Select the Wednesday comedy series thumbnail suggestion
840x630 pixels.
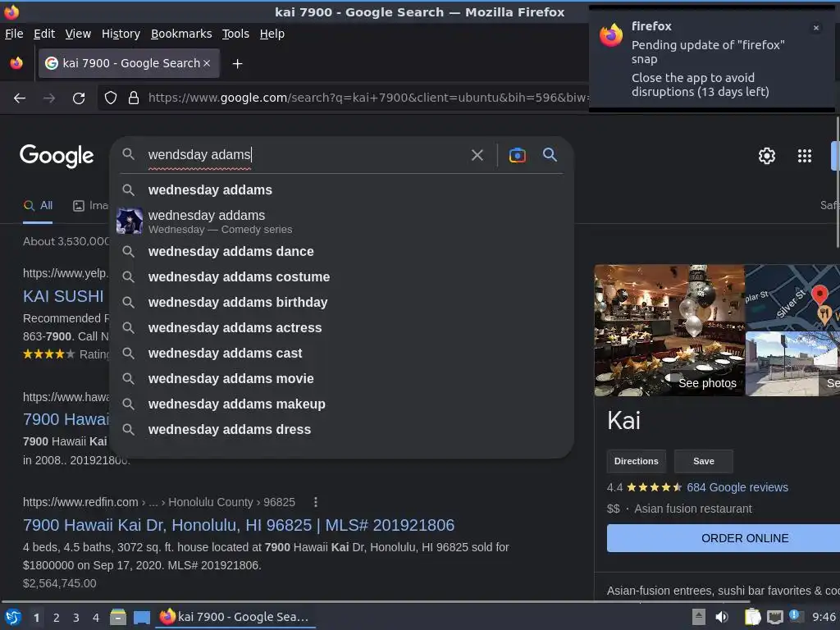pyautogui.click(x=130, y=221)
